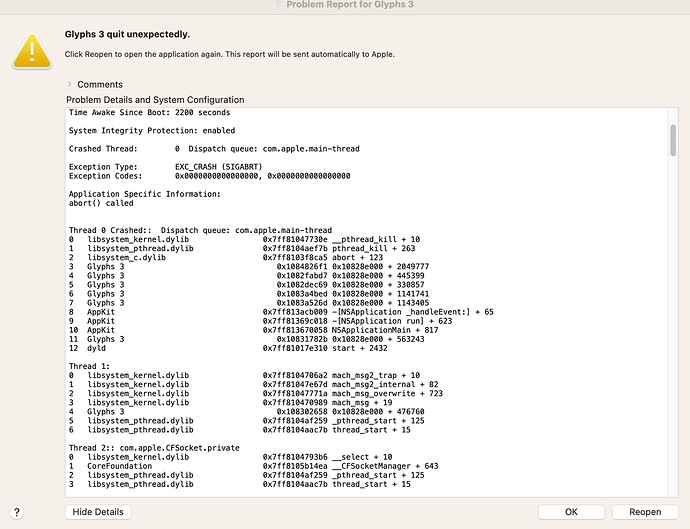Image resolution: width=690 pixels, height=529 pixels.
Task: Click Glyphs 3 frame '+ 563243'
Action: [x=246, y=339]
